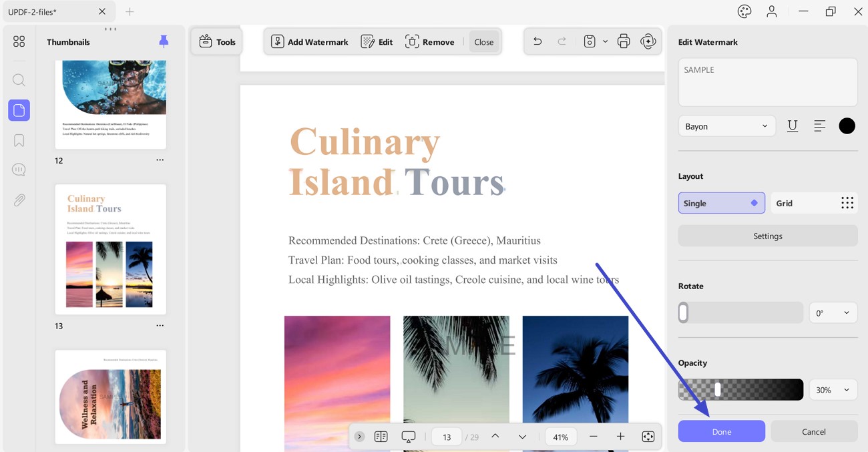Open the bookmarks panel icon

(x=19, y=140)
